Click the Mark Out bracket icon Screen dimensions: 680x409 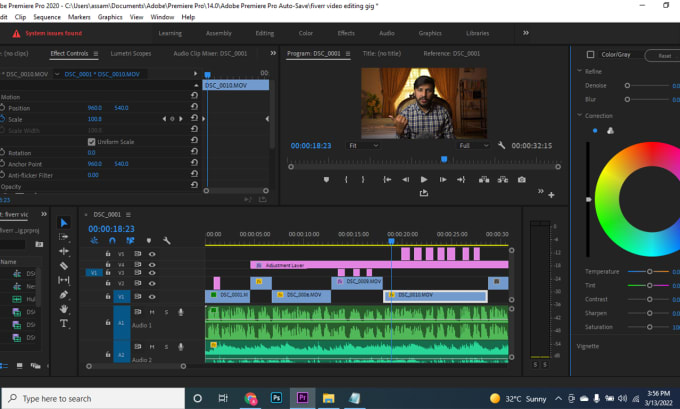[363, 180]
